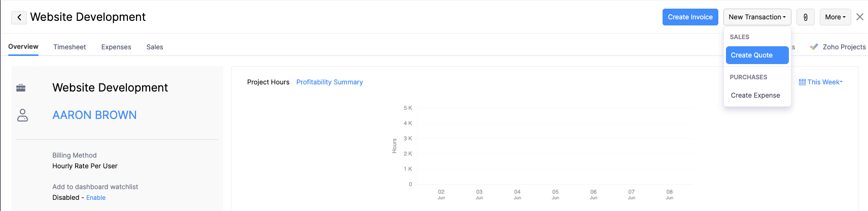Click the customer person icon
The height and width of the screenshot is (211, 868).
pos(22,115)
